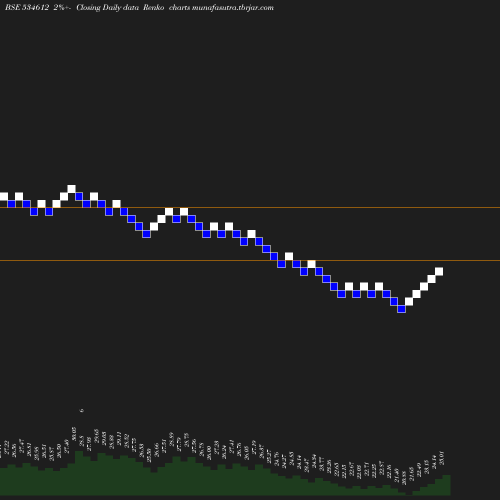Click the chart title starting with 'BSE 534612'
Image resolution: width=500 pixels, height=500 pixels.
(x=139, y=8)
